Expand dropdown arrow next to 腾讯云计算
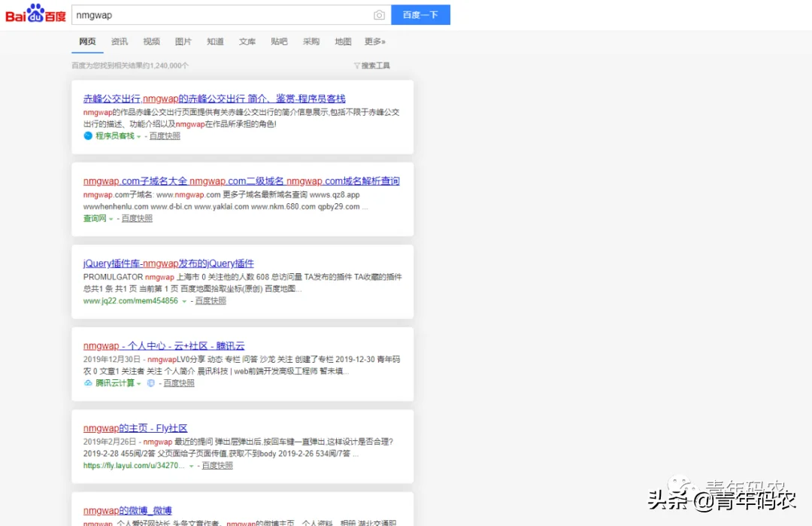The height and width of the screenshot is (526, 812). [139, 384]
